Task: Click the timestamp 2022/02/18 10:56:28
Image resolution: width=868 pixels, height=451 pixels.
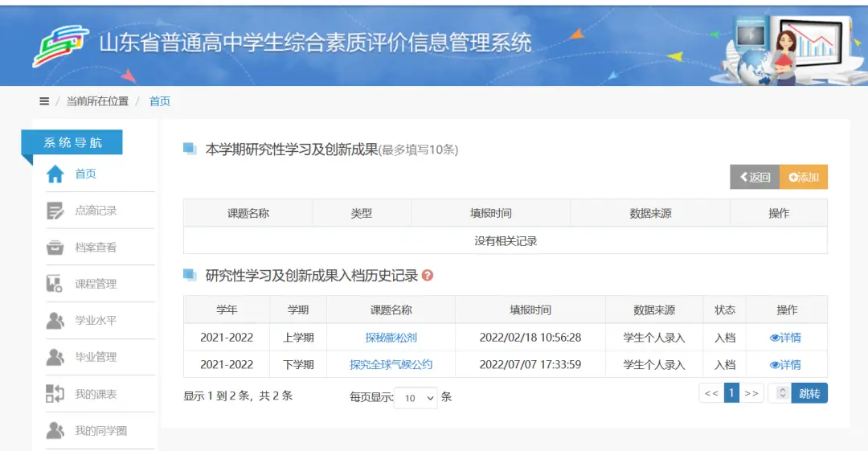Action: pos(530,338)
